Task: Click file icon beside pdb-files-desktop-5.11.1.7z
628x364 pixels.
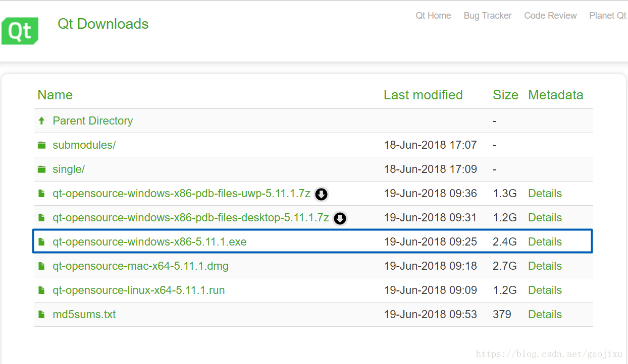Action: coord(41,218)
